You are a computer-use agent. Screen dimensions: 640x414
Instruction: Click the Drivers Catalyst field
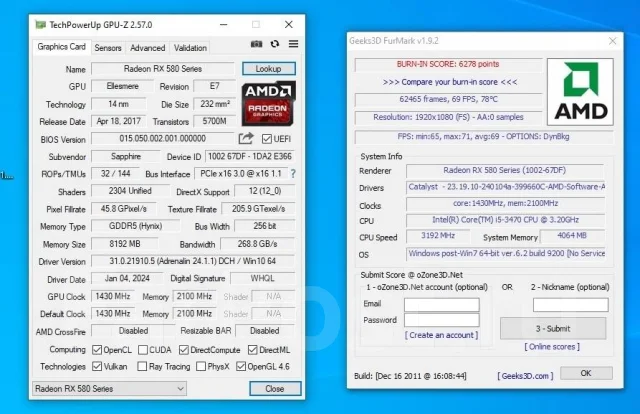[506, 187]
